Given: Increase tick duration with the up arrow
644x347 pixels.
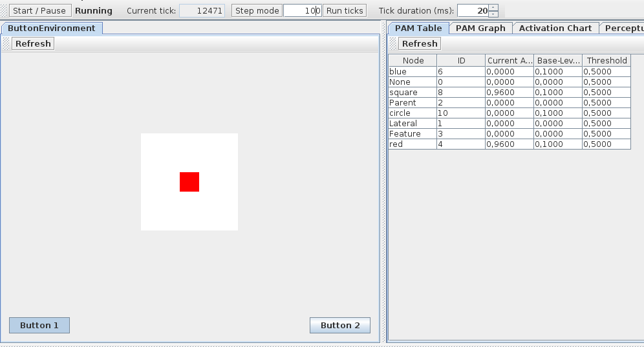Looking at the screenshot, I should point(493,7).
